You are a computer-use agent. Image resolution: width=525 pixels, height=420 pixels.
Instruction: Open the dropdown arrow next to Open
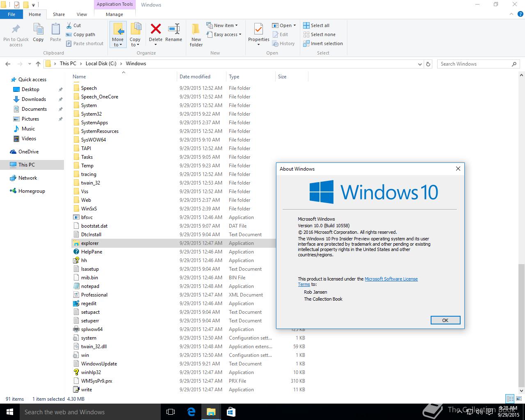[x=294, y=25]
